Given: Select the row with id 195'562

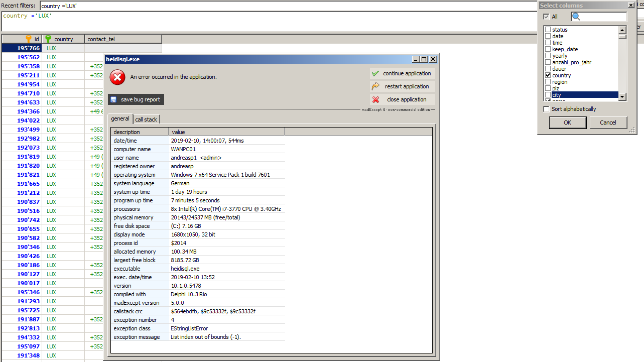Looking at the screenshot, I should point(52,57).
